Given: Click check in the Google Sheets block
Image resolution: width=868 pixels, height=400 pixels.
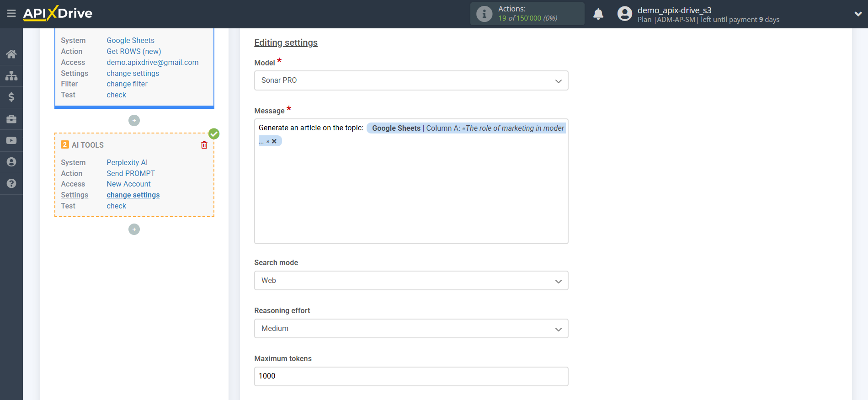Looking at the screenshot, I should coord(116,95).
